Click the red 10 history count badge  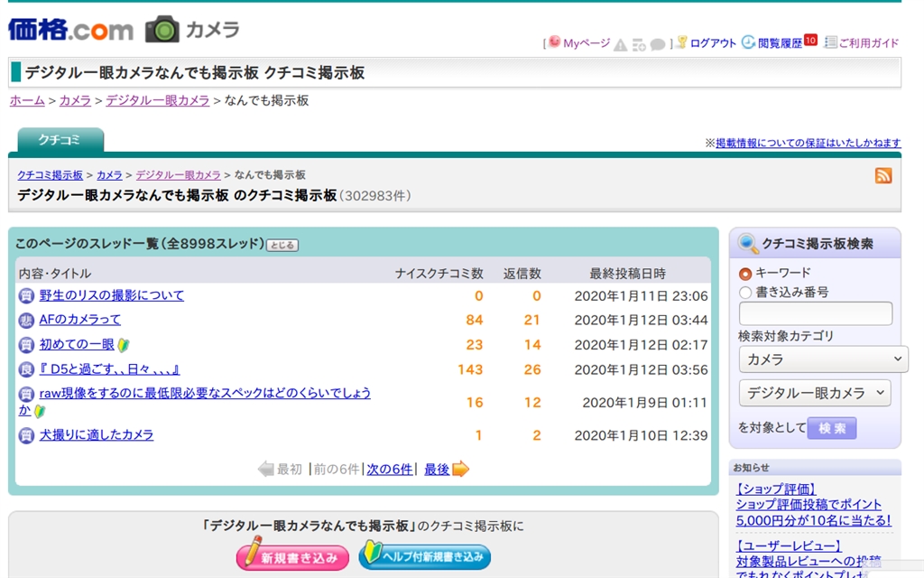(x=810, y=40)
